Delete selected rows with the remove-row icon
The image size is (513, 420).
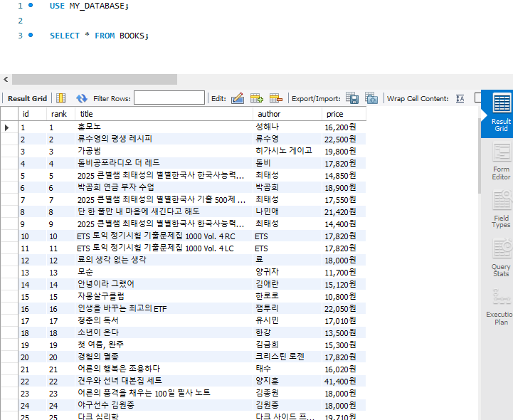point(276,98)
